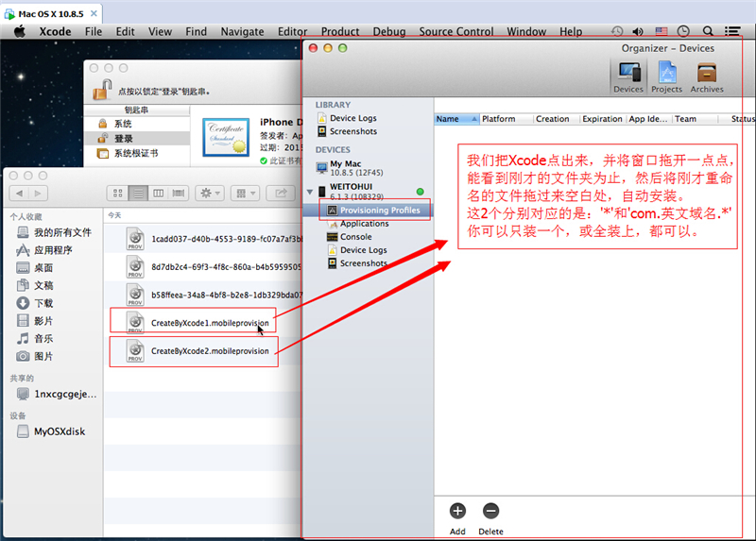
Task: Select Applications in Finder sidebar
Action: tap(43, 250)
